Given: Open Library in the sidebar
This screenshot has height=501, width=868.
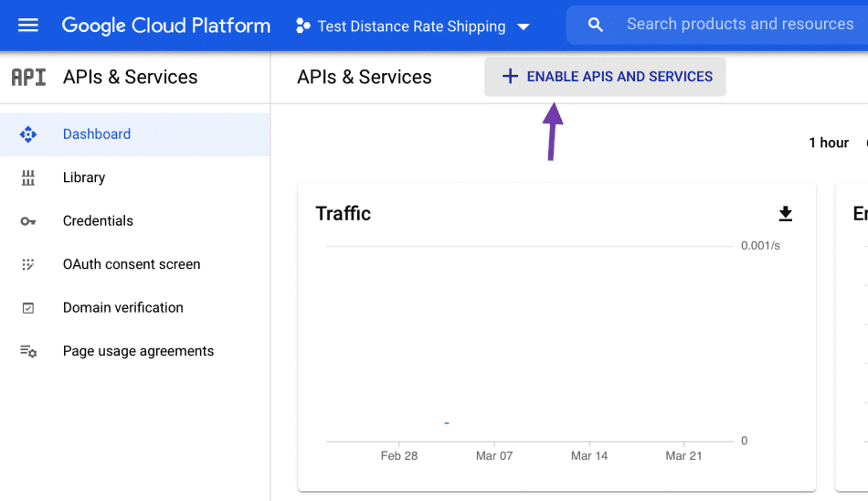Looking at the screenshot, I should (x=135, y=177).
